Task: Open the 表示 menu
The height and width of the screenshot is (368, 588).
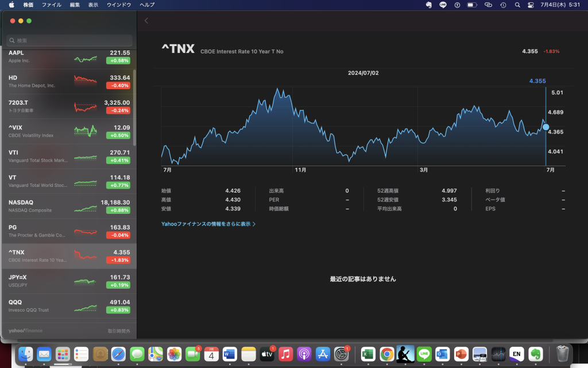Action: [93, 5]
